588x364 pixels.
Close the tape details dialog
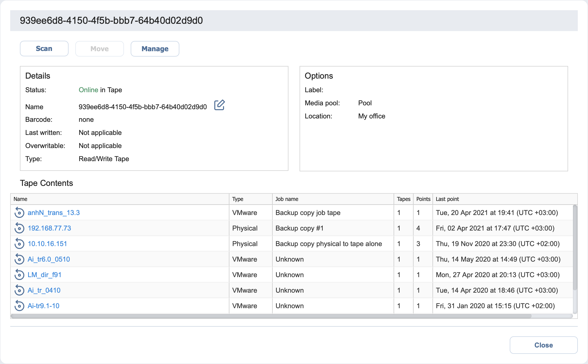tap(543, 345)
